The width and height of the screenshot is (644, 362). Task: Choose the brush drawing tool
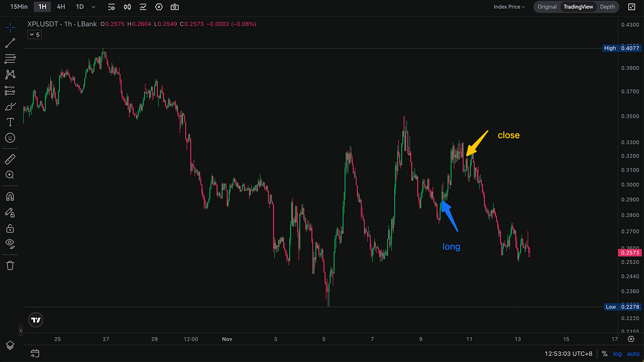pos(10,107)
